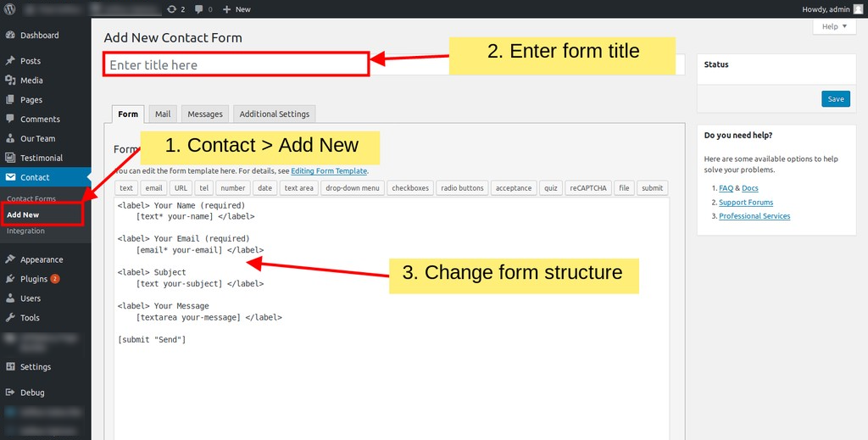Open Dashboard from the sidebar

pos(39,36)
